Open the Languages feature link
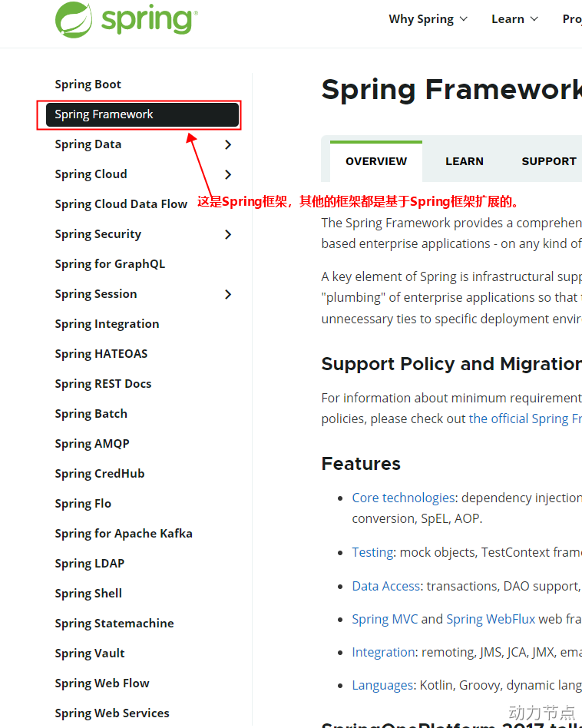Viewport: 582px width, 728px height. tap(382, 685)
